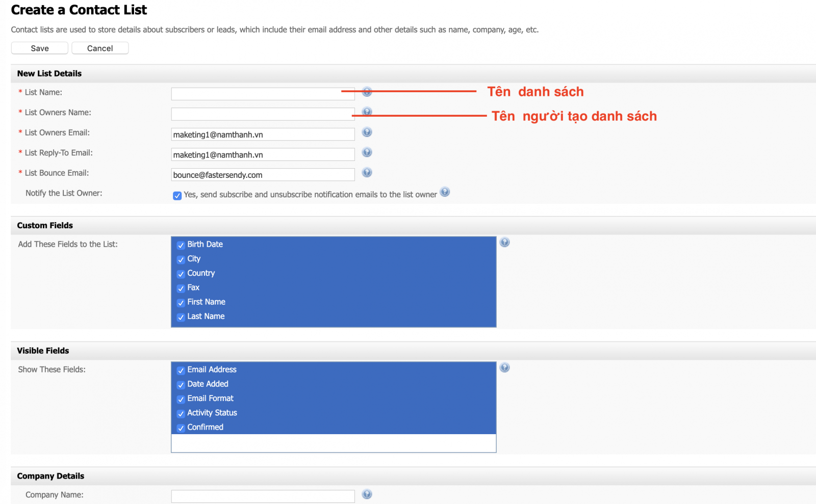Open help tooltip for List Reply-To Email
The image size is (816, 504).
[367, 152]
